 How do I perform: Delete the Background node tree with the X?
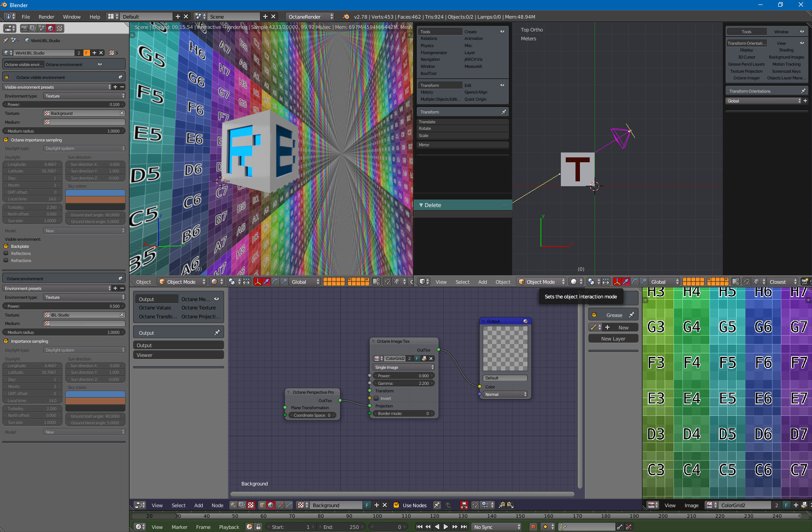pyautogui.click(x=385, y=505)
